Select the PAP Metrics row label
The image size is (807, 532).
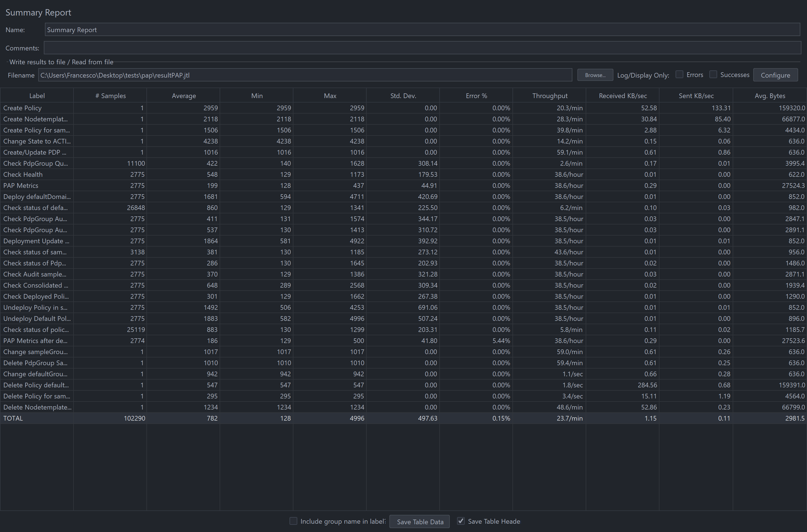(x=21, y=186)
